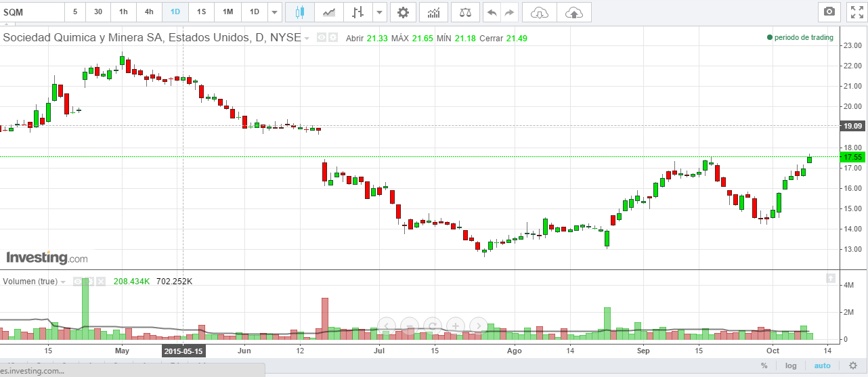Reset chart view with circular arrow button
The height and width of the screenshot is (377, 868).
433,326
